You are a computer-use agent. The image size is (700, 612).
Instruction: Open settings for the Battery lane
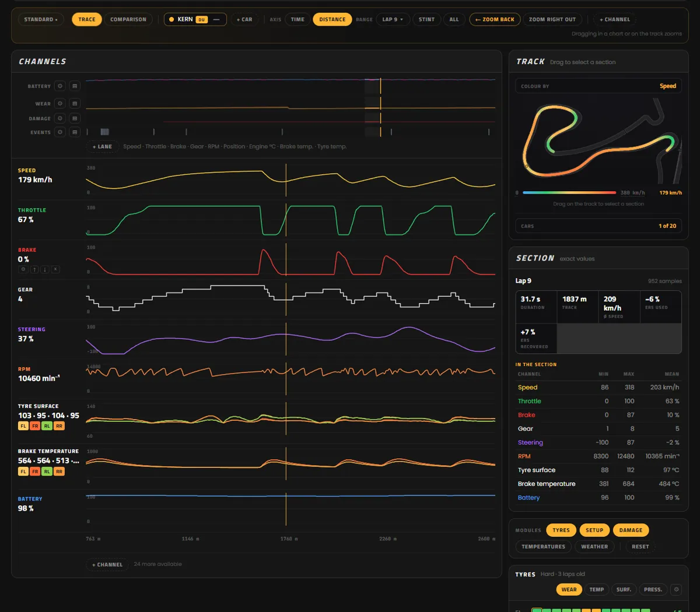click(x=60, y=86)
